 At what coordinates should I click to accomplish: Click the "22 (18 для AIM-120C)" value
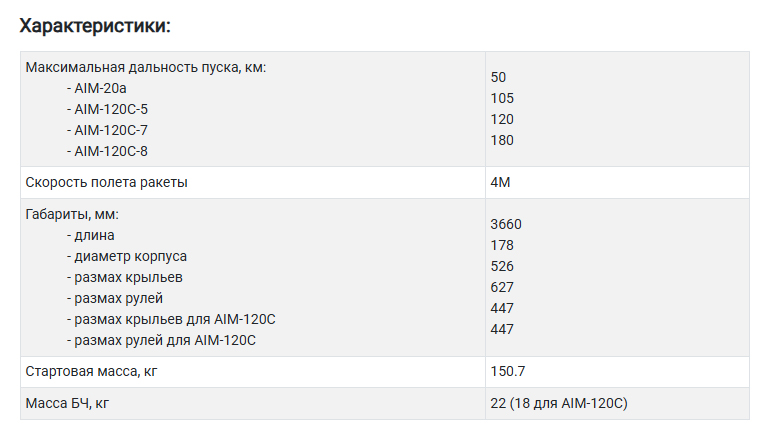[559, 403]
